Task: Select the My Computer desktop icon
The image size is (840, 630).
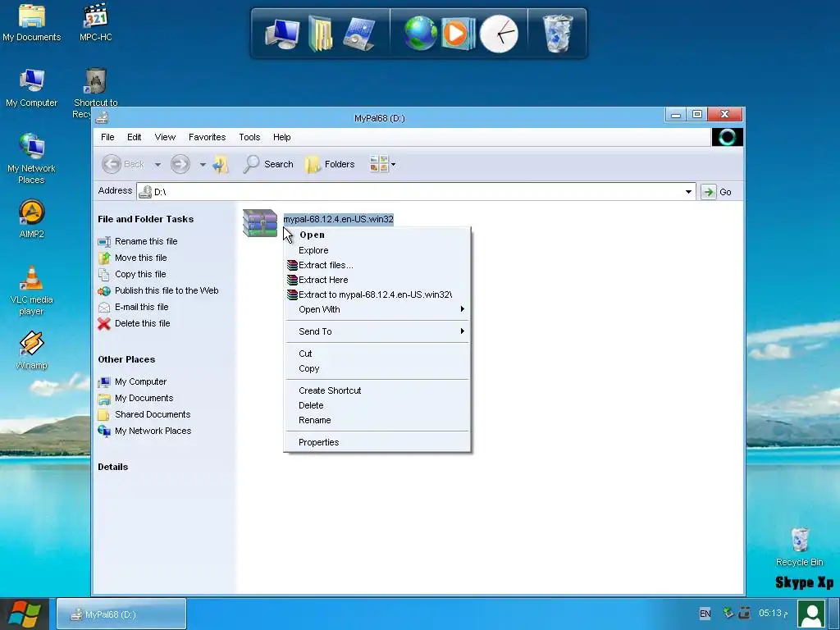Action: (x=32, y=89)
